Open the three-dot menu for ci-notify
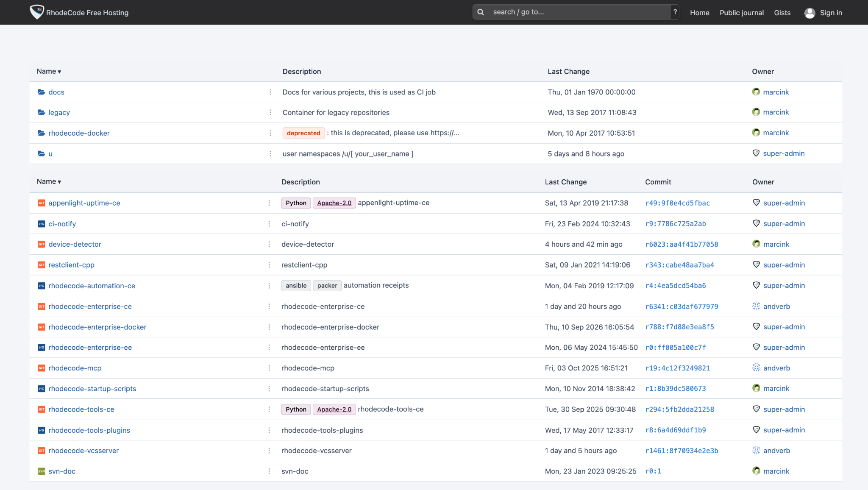The image size is (868, 490). (269, 224)
